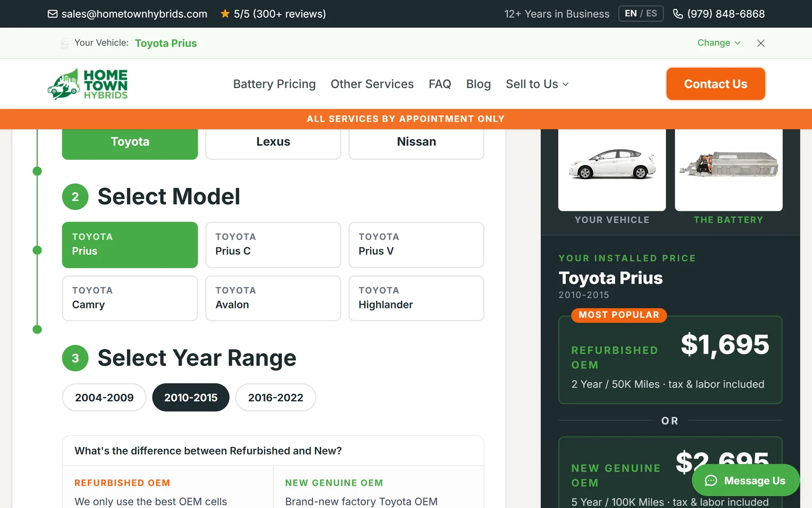Click the chat bubble icon in Message Us
812x508 pixels.
pyautogui.click(x=711, y=480)
